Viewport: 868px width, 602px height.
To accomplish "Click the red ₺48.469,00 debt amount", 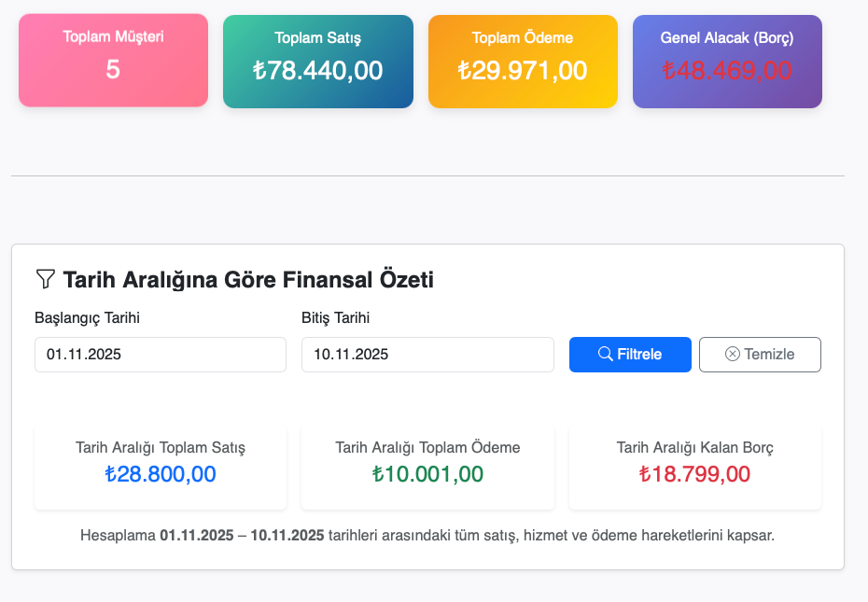I will click(x=727, y=71).
